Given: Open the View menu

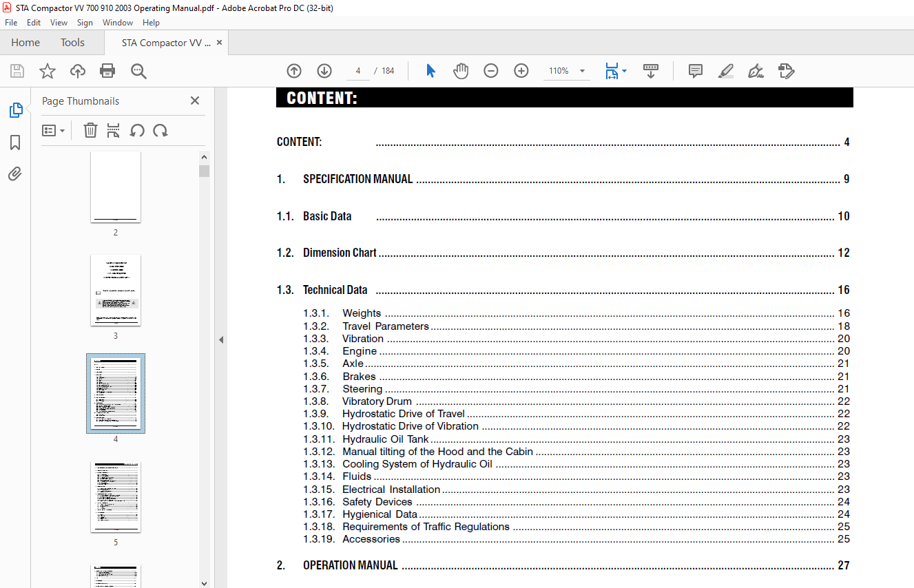Looking at the screenshot, I should click(x=59, y=23).
